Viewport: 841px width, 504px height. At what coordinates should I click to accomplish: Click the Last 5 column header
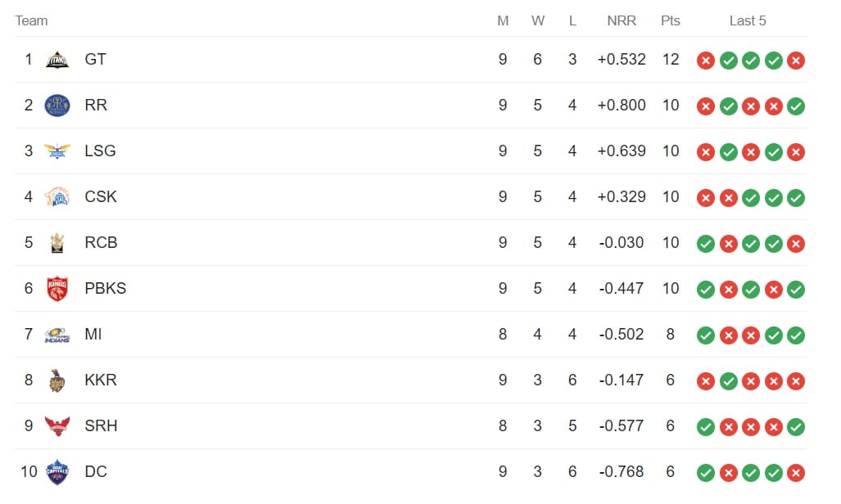[x=748, y=20]
